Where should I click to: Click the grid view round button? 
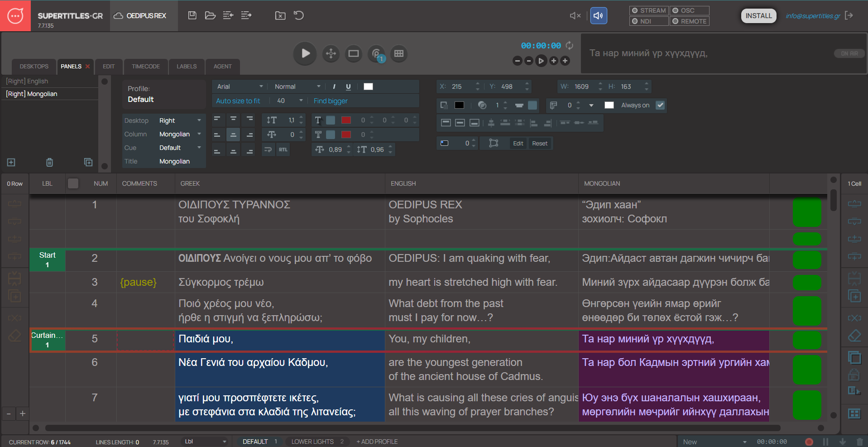[399, 53]
